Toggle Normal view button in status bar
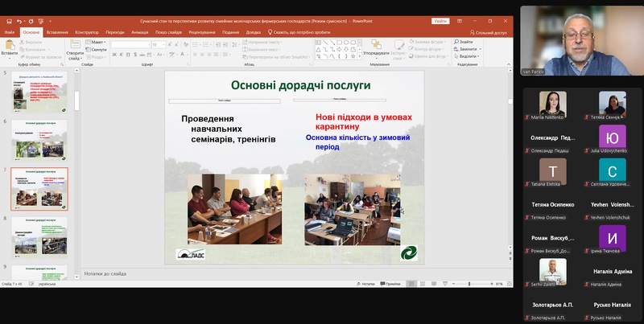Viewport: 644px width, 324px height. pos(411,284)
